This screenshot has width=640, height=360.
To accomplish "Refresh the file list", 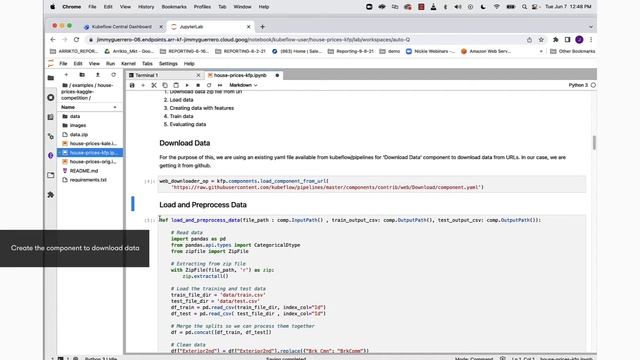I will (x=113, y=75).
